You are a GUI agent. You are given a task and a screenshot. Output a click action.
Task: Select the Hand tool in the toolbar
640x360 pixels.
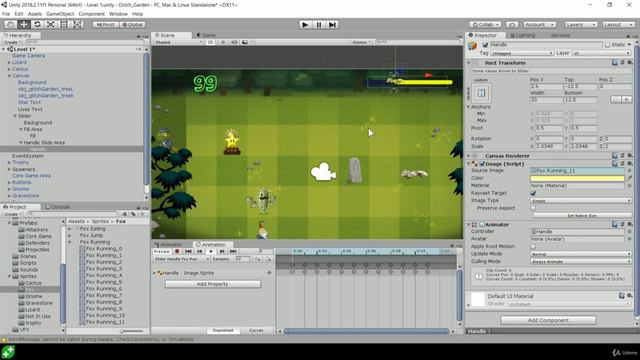click(x=11, y=24)
